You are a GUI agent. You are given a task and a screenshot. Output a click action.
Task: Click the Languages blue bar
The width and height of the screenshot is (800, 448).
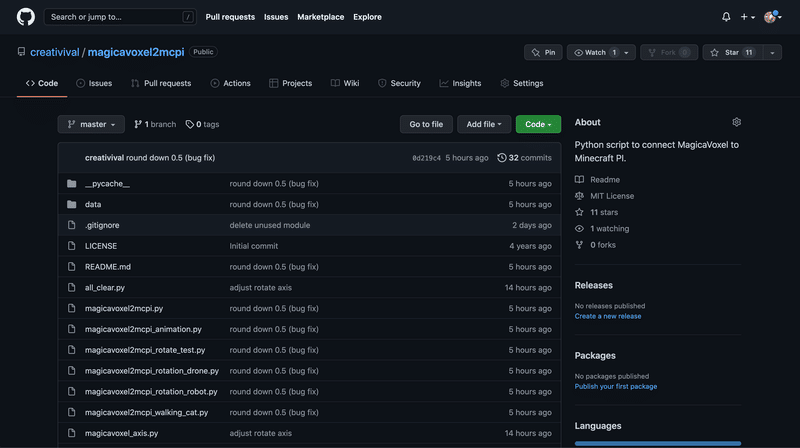(658, 443)
